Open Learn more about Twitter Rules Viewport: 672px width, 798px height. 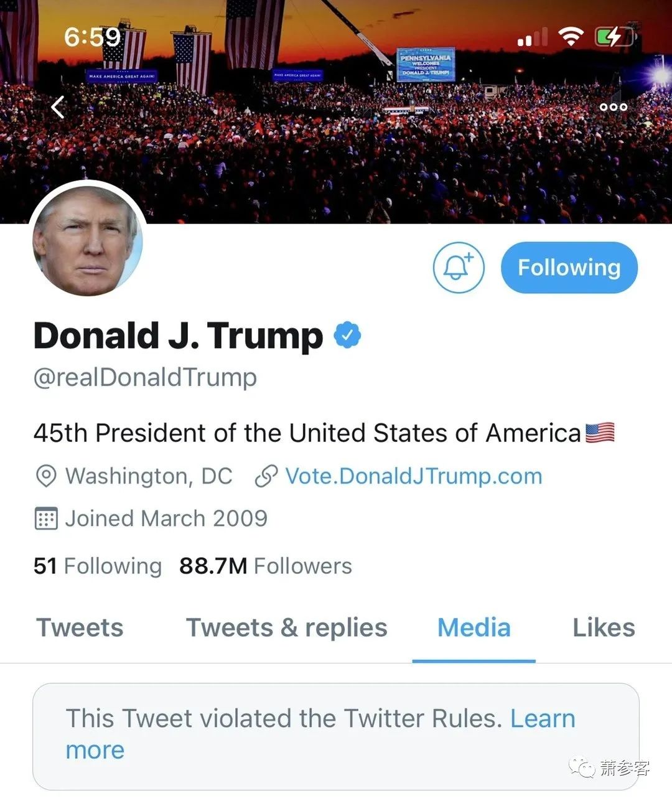point(320,735)
